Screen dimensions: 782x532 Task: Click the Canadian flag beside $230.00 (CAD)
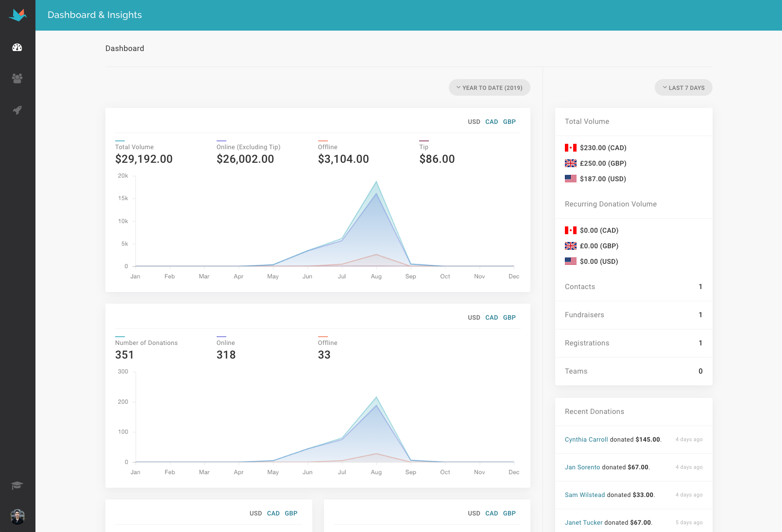[x=571, y=148]
